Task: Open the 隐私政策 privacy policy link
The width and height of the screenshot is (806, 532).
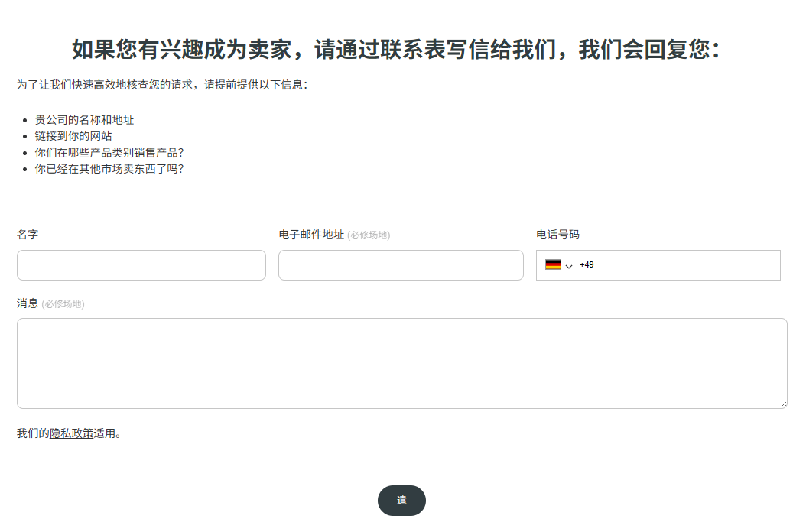Action: click(x=72, y=433)
